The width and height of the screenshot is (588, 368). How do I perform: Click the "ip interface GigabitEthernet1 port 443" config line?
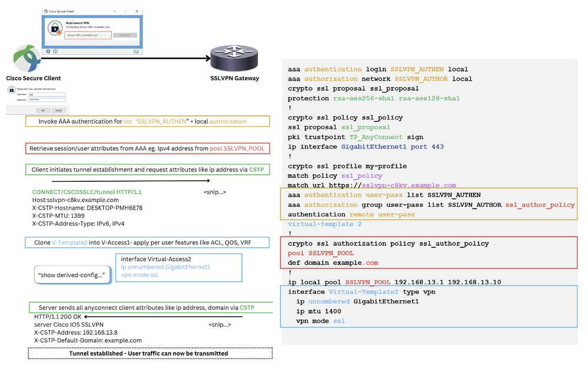point(366,147)
